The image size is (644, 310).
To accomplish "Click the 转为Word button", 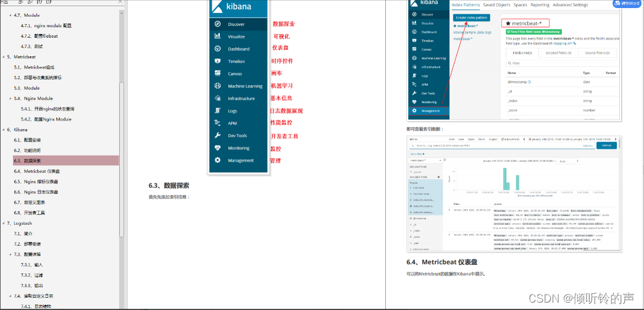I will 626,3.
